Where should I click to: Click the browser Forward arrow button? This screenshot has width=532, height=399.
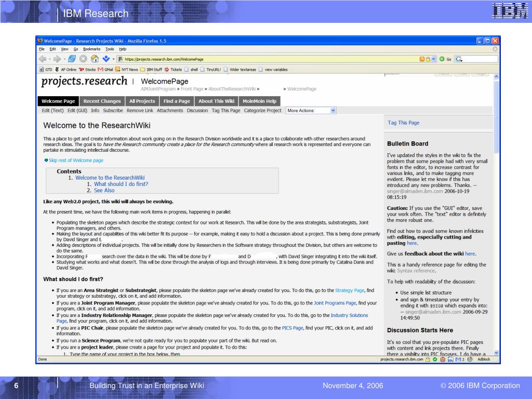coord(57,59)
